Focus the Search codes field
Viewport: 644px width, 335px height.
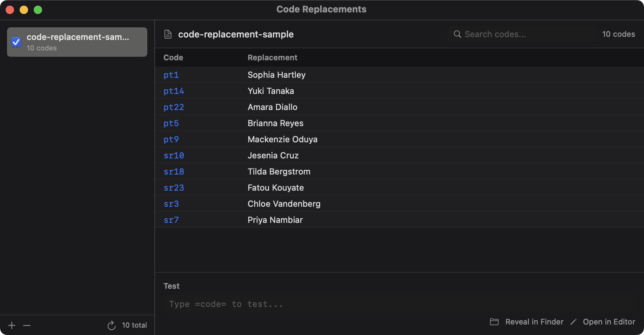click(522, 34)
